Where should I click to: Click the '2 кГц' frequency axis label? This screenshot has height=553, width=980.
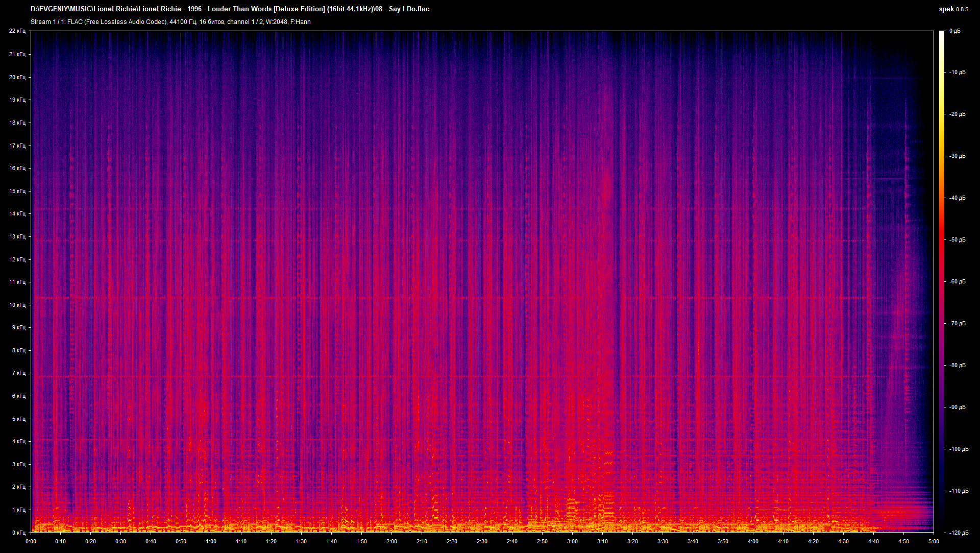tap(19, 487)
